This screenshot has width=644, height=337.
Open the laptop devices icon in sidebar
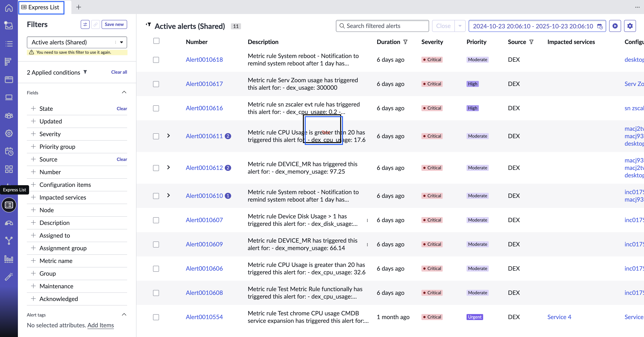click(x=9, y=97)
